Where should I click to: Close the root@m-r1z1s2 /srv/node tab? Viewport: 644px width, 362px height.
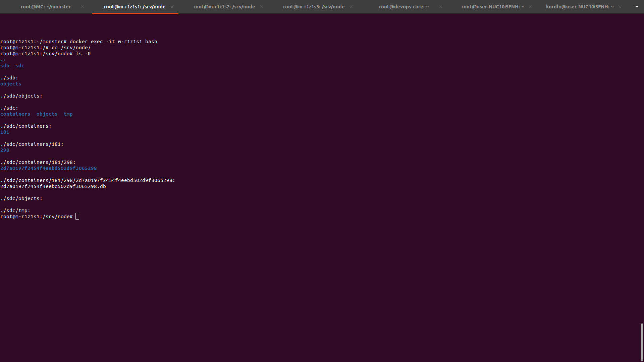[262, 7]
